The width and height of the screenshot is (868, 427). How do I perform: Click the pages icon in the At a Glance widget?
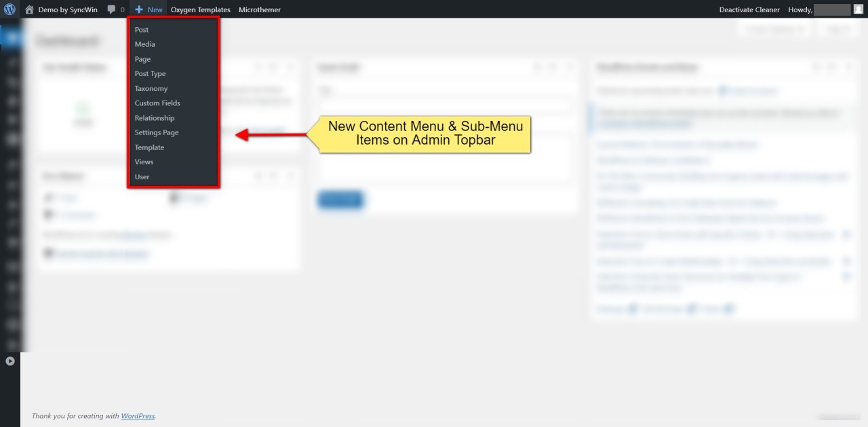(175, 198)
